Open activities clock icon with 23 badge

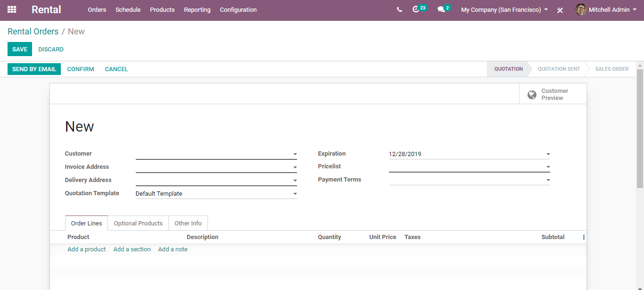point(416,9)
